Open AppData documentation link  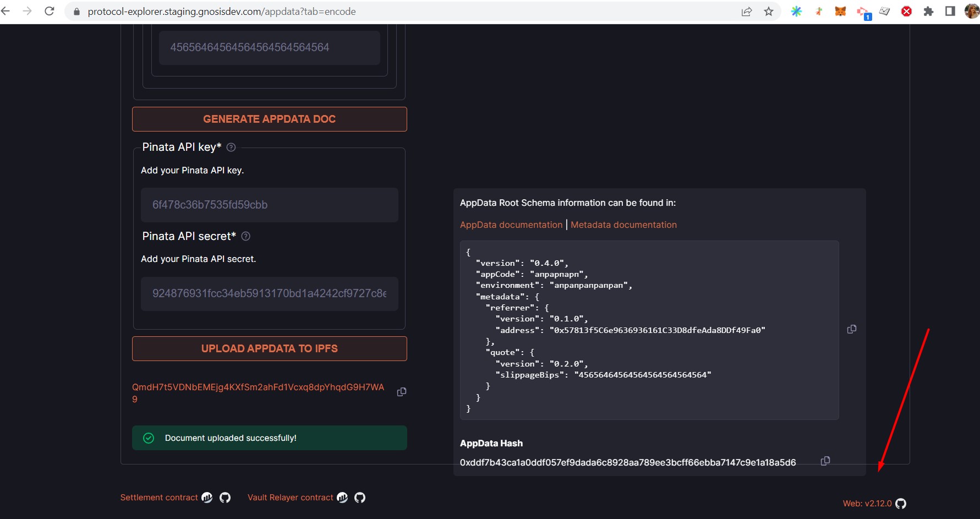[x=511, y=225]
